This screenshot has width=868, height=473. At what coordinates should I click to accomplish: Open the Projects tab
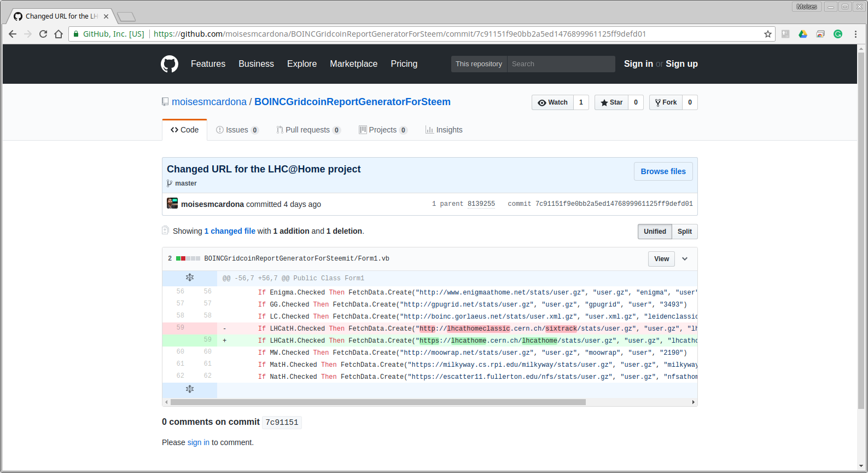(383, 130)
